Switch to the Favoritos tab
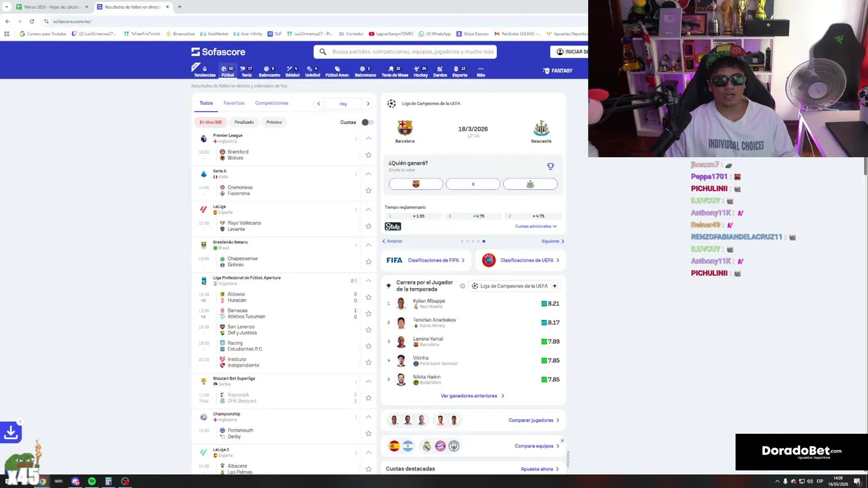The height and width of the screenshot is (488, 868). tap(234, 103)
